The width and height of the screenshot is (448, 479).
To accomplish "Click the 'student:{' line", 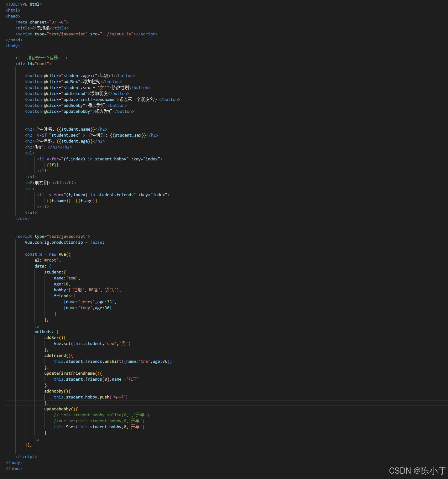I will point(55,272).
